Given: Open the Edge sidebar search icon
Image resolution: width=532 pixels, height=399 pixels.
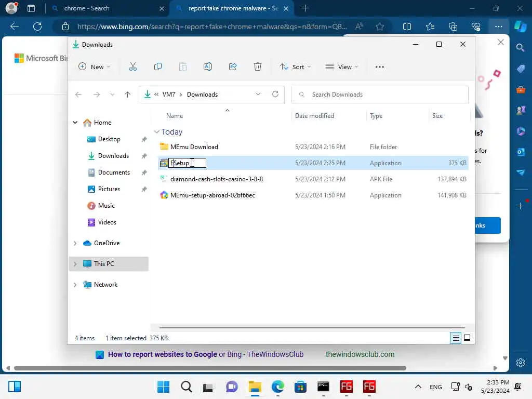Looking at the screenshot, I should pyautogui.click(x=521, y=47).
